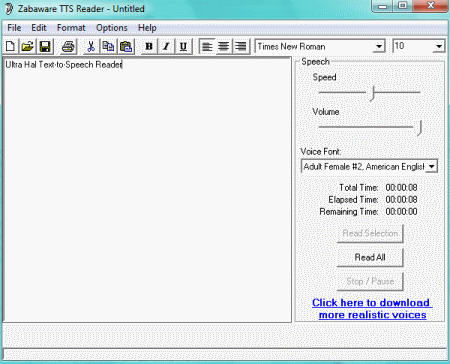Click the Zabaware app icon in title bar
This screenshot has width=450, height=364.
pyautogui.click(x=9, y=9)
